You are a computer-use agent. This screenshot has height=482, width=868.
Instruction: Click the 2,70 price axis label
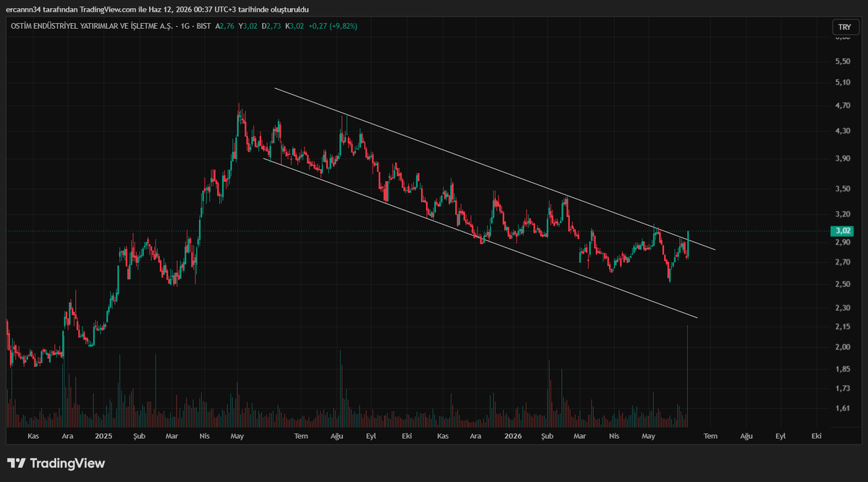842,262
